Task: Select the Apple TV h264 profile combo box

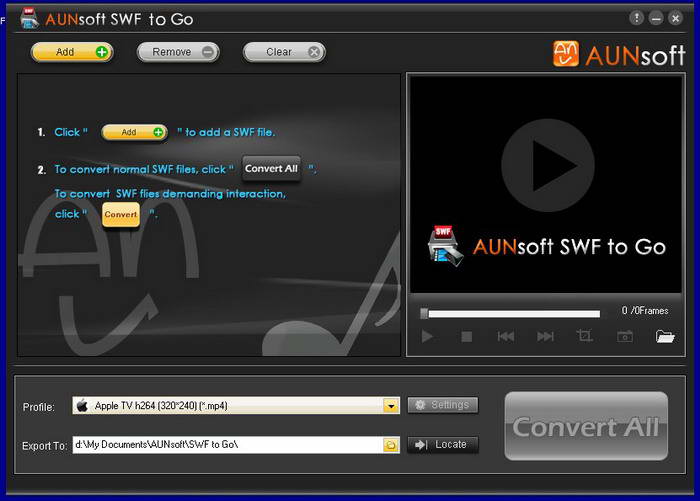Action: click(x=236, y=405)
